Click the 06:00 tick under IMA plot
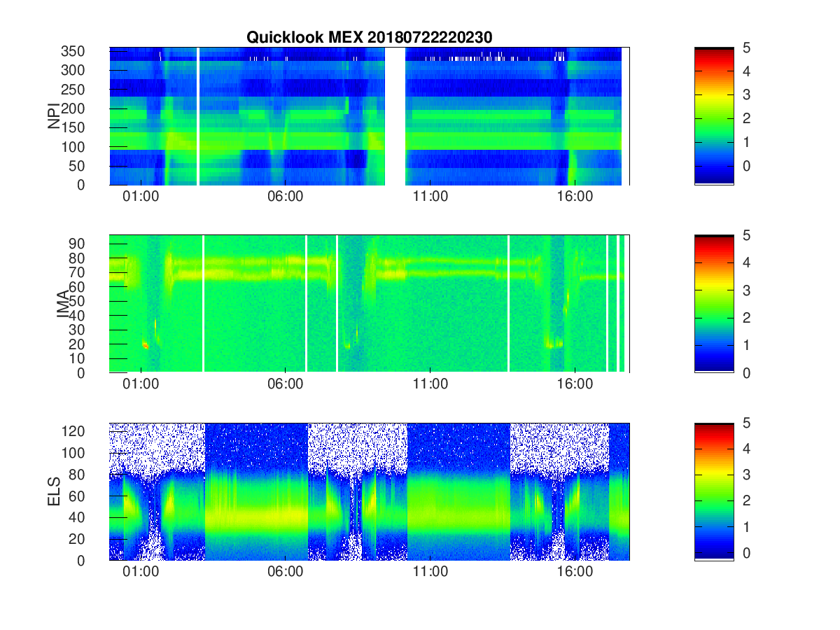Screen dimensions: 840x630 click(x=286, y=384)
